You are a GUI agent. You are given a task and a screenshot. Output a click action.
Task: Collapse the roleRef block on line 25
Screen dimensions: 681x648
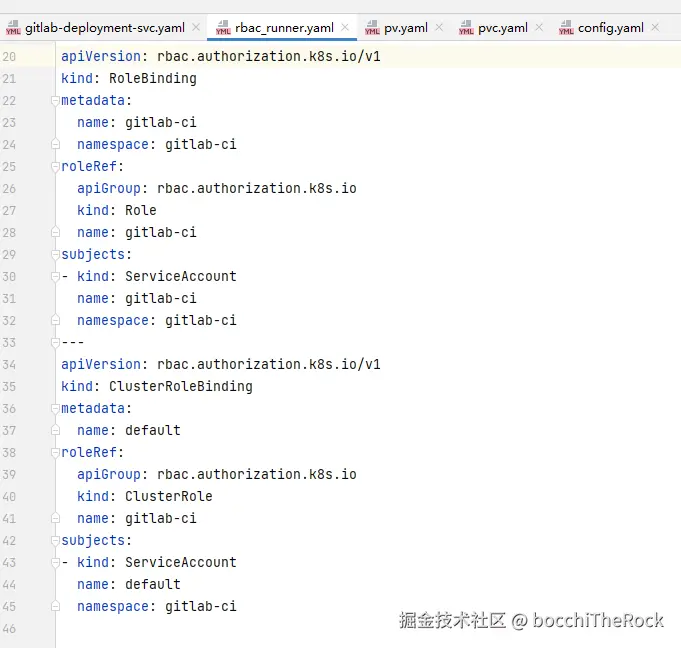pos(55,167)
